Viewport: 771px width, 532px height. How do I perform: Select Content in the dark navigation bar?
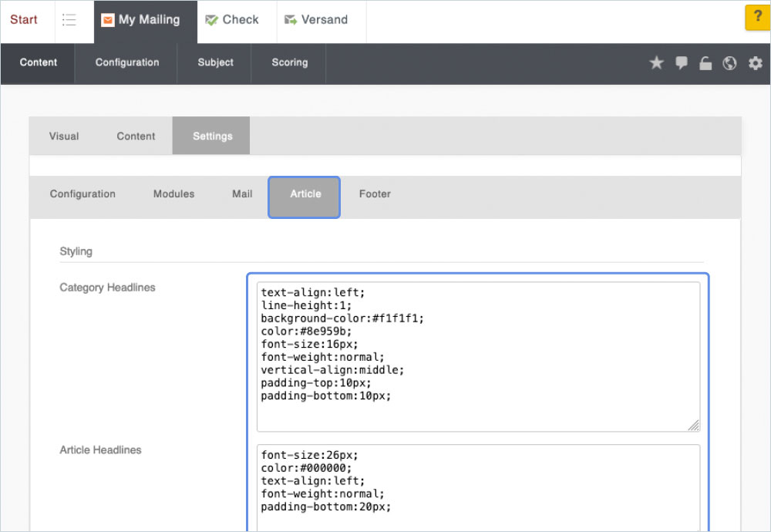tap(38, 62)
